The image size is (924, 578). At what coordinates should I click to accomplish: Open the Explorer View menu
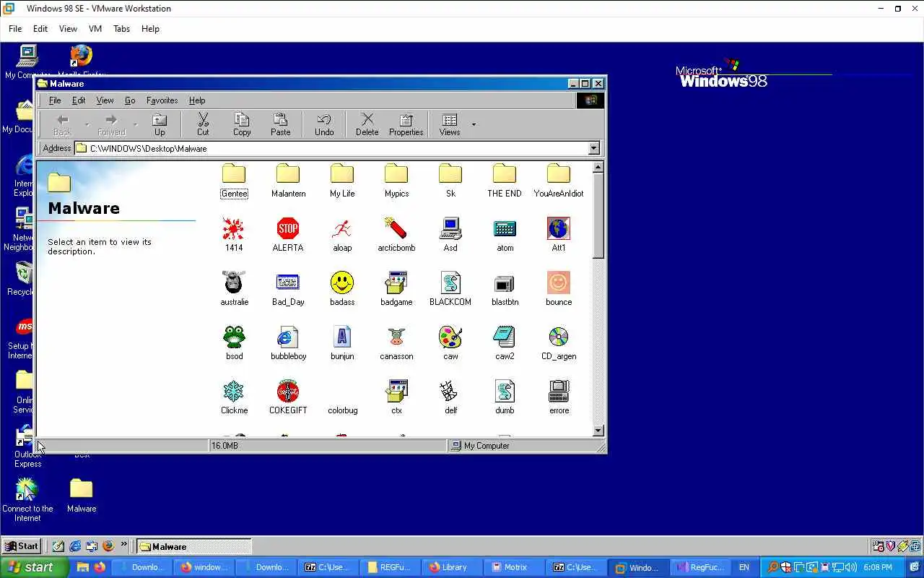105,100
